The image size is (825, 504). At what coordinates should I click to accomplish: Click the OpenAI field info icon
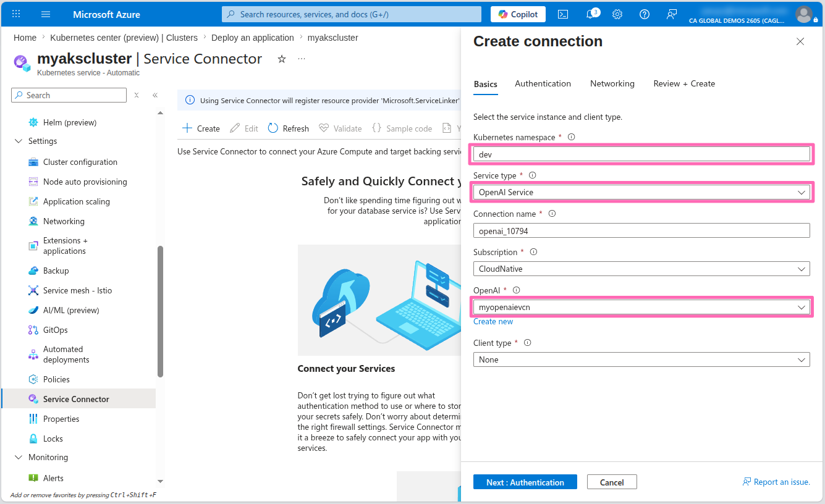click(517, 290)
